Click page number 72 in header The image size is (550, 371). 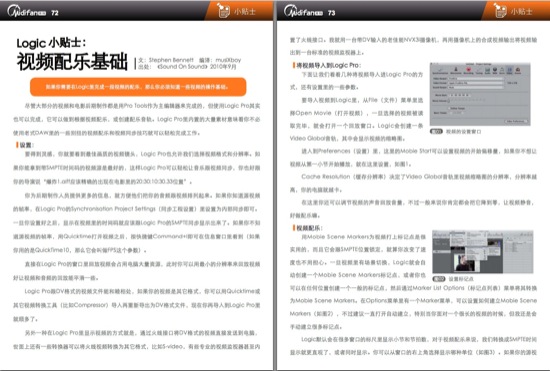55,13
